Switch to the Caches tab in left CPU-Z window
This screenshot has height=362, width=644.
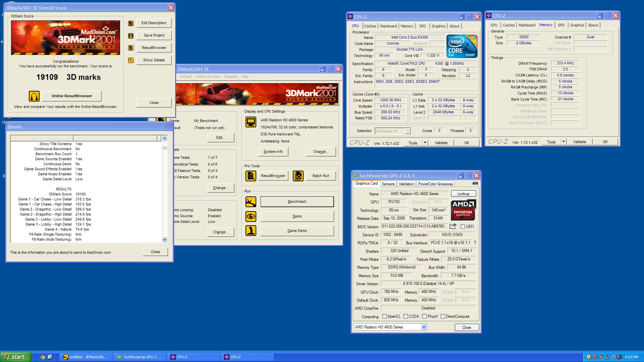pyautogui.click(x=370, y=26)
